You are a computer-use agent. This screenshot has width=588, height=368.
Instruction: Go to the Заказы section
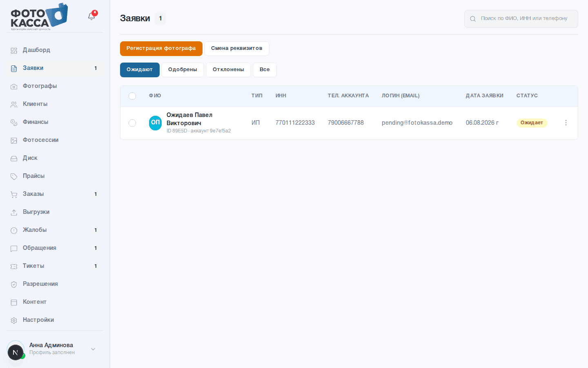click(x=55, y=194)
